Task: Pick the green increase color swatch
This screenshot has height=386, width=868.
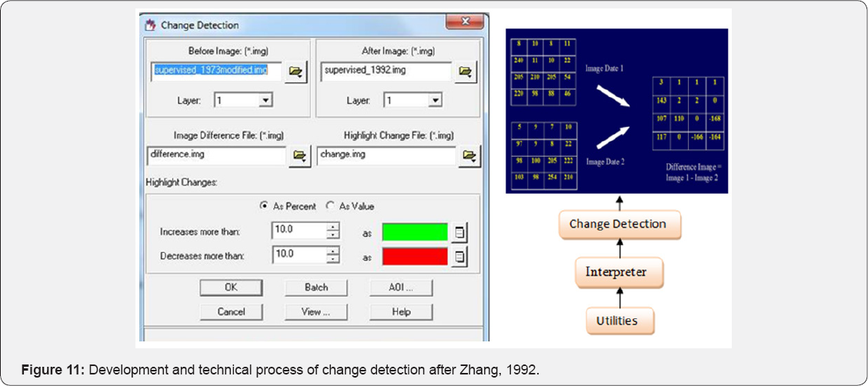Action: 414,232
